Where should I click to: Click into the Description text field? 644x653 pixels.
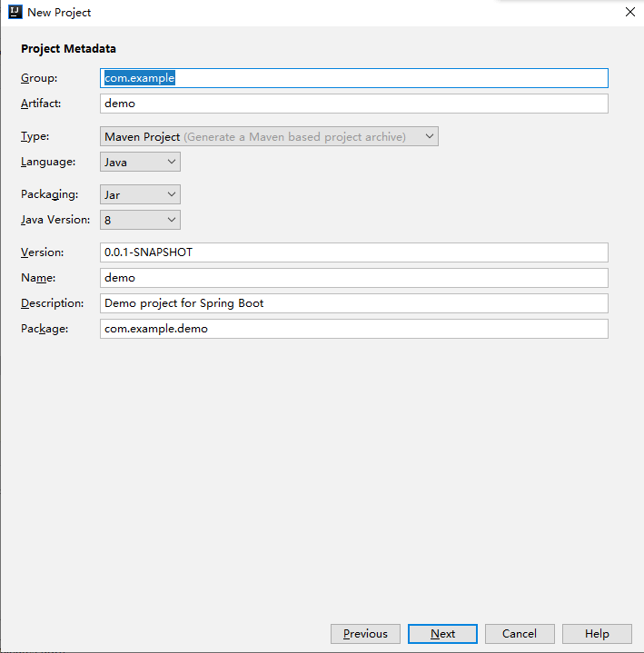pyautogui.click(x=353, y=303)
